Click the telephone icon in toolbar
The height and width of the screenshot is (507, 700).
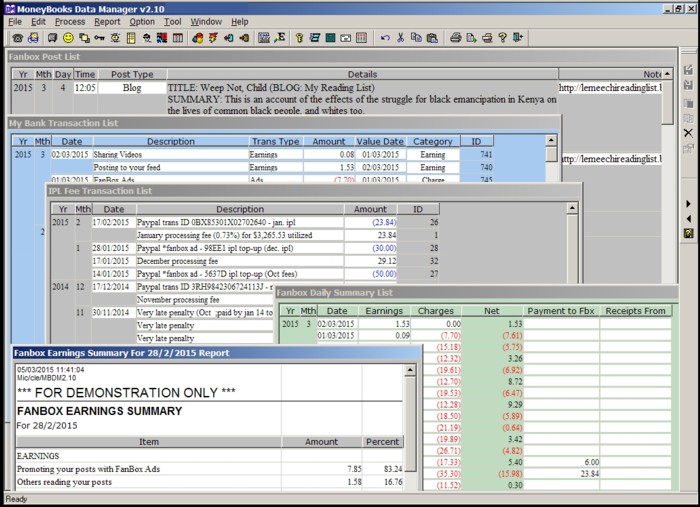17,38
